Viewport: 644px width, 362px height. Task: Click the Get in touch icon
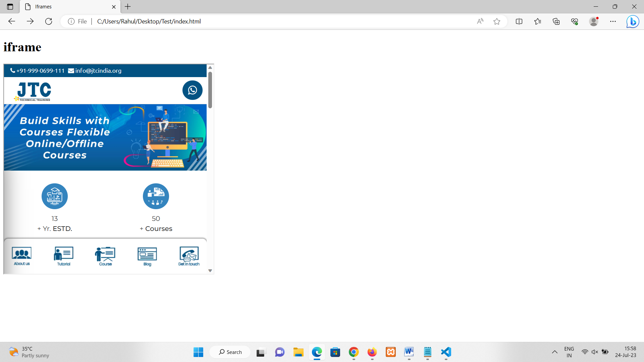point(189,256)
